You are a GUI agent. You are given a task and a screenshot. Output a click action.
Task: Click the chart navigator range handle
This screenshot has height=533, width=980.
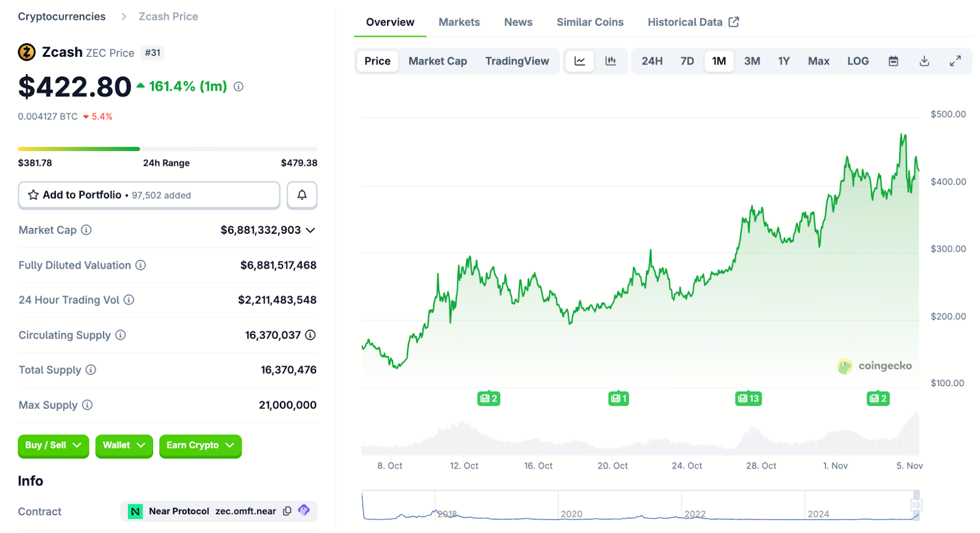pos(916,505)
